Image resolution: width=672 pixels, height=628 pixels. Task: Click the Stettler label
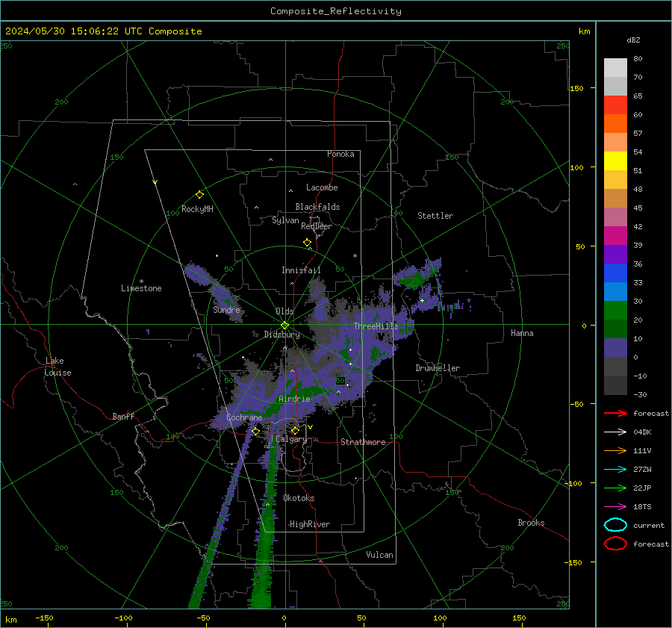[435, 216]
